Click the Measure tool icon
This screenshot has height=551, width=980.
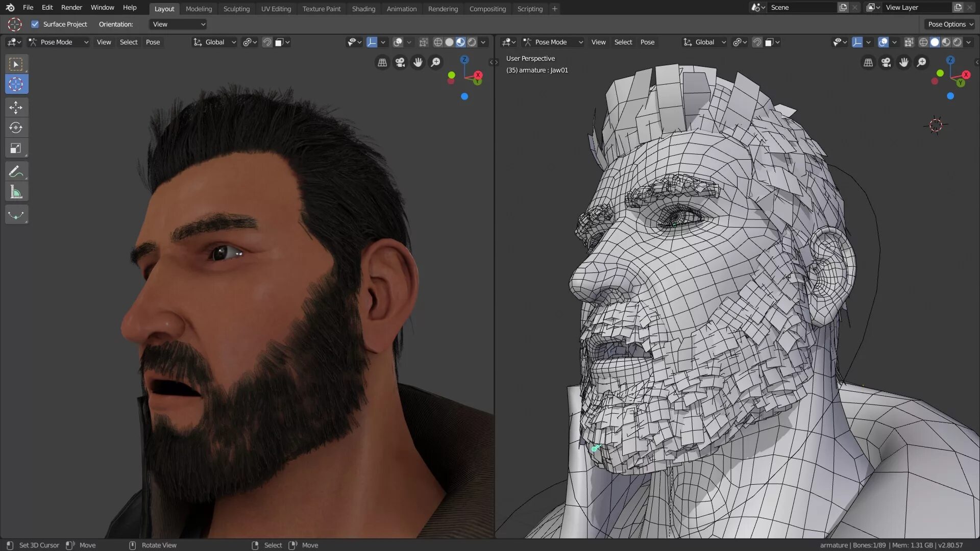point(16,193)
